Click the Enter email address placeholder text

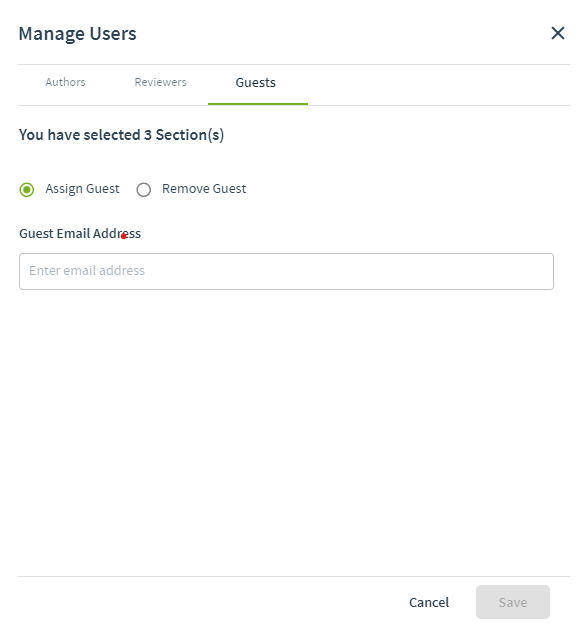(87, 271)
